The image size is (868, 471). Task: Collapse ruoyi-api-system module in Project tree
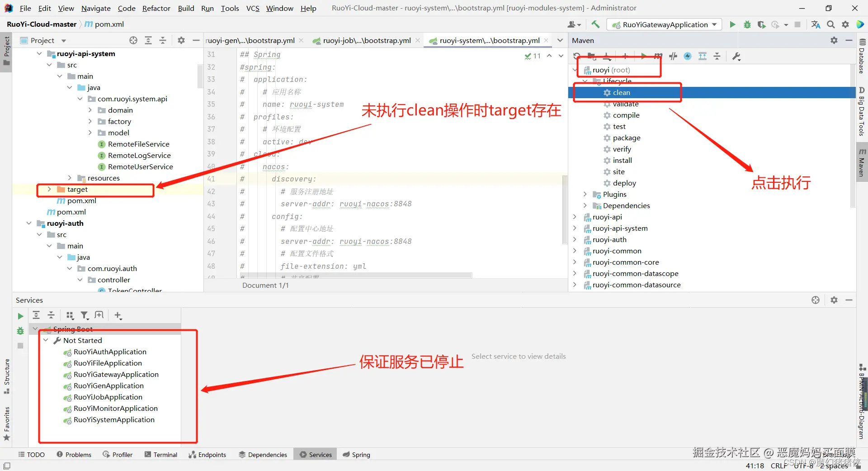(39, 53)
